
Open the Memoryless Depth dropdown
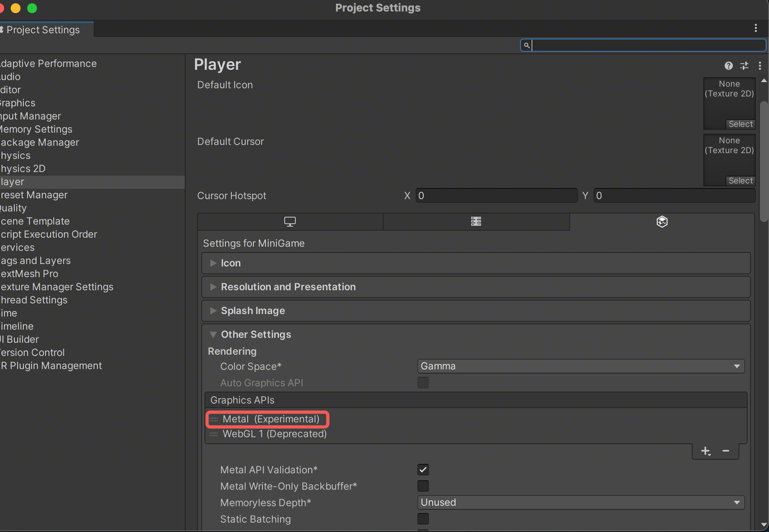pyautogui.click(x=580, y=503)
